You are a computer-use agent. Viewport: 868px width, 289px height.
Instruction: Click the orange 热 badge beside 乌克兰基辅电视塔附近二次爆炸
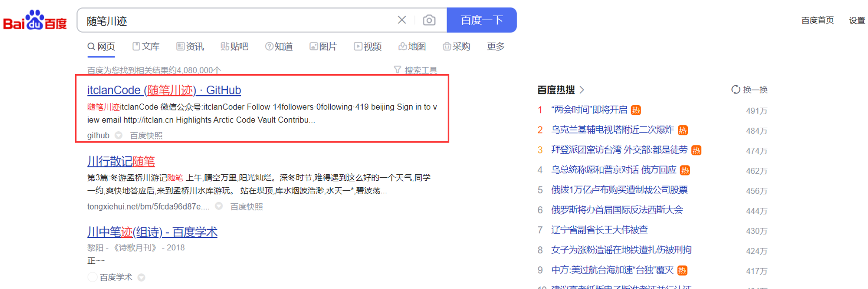[x=683, y=130]
